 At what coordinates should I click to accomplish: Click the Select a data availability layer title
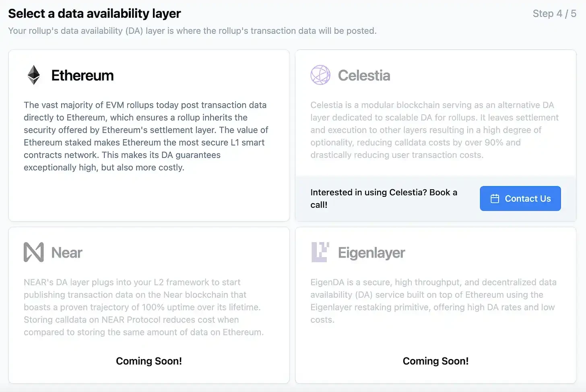pyautogui.click(x=94, y=13)
